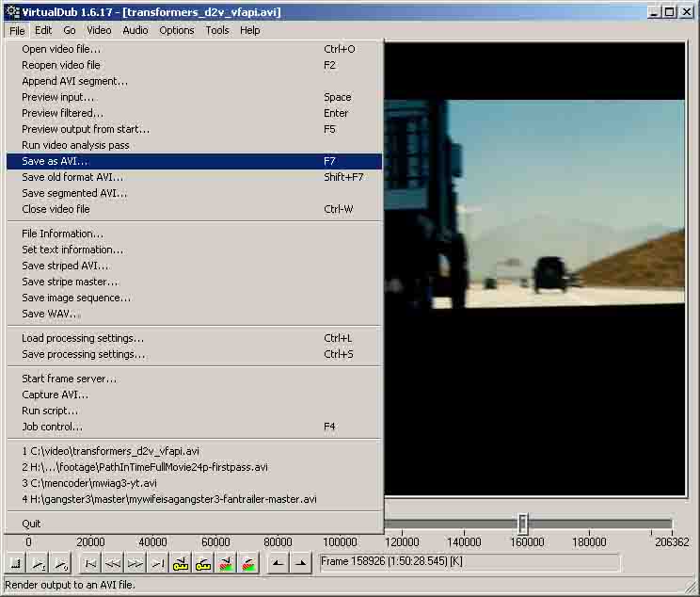Open recent file transformers_d2v_vfapi.avi
The image size is (700, 597).
click(x=194, y=451)
